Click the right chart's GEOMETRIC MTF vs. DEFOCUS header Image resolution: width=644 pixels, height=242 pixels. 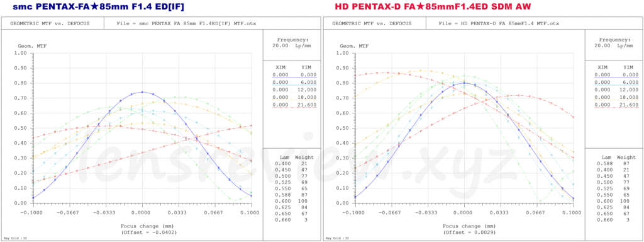pyautogui.click(x=372, y=23)
